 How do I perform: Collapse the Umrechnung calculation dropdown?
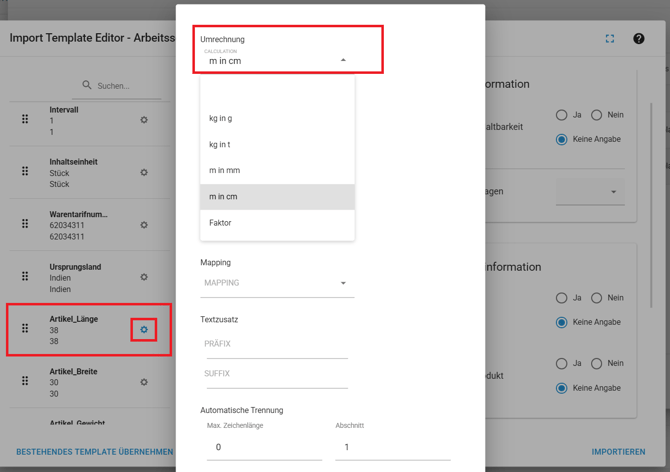click(343, 60)
